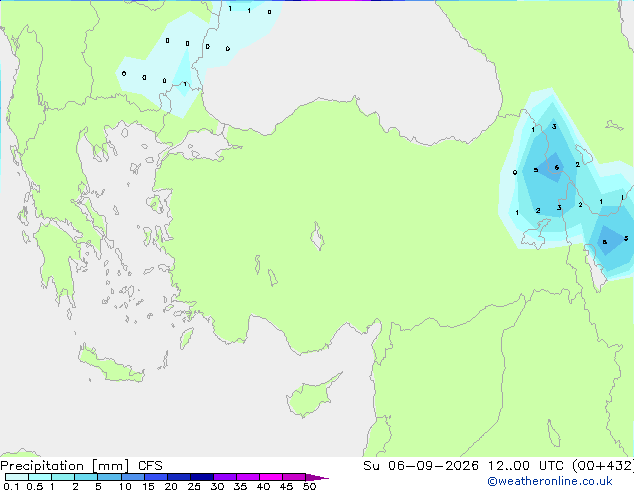Click the 35–40 mm magenta swatch
Image resolution: width=634 pixels, height=490 pixels.
248,477
